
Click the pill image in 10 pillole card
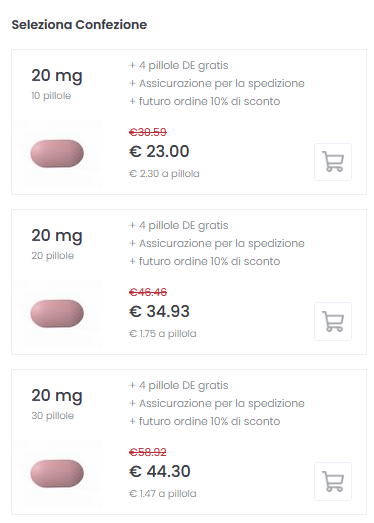click(x=57, y=153)
